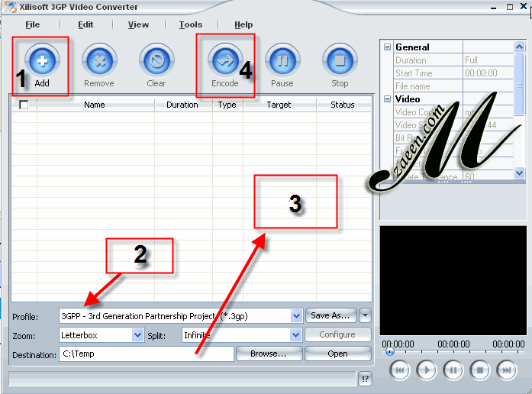Click the Start Time value 00:00:00

point(481,73)
